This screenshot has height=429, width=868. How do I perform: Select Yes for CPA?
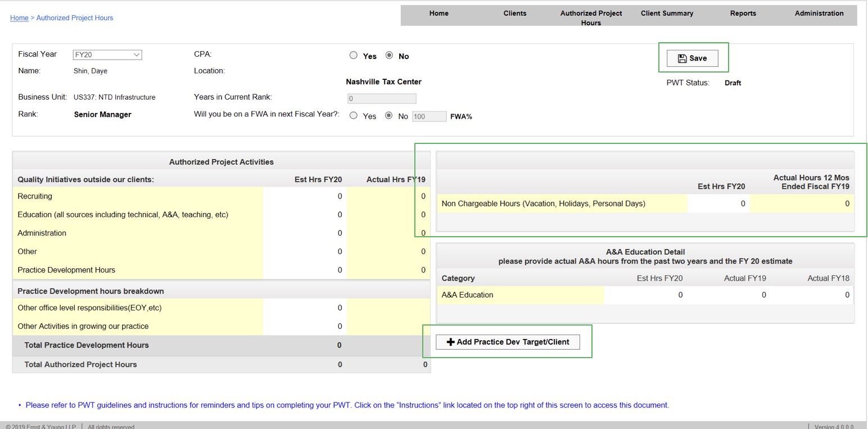click(354, 55)
